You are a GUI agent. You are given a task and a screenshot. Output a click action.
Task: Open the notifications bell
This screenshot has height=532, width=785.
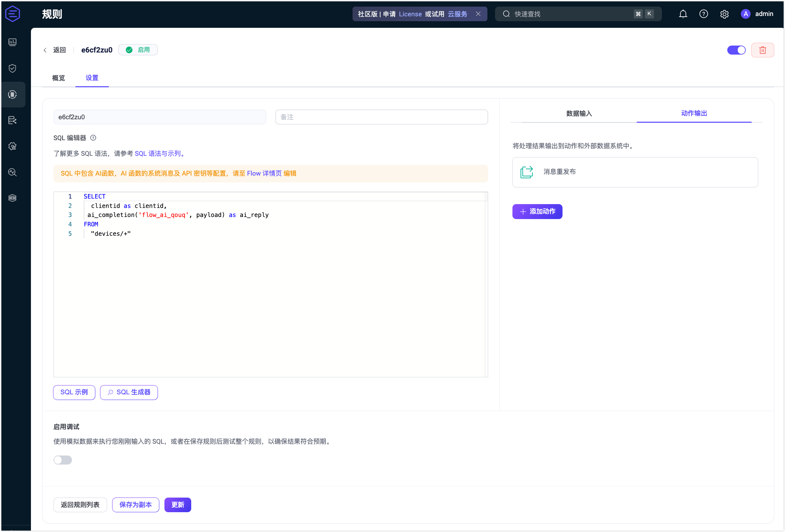(x=683, y=14)
